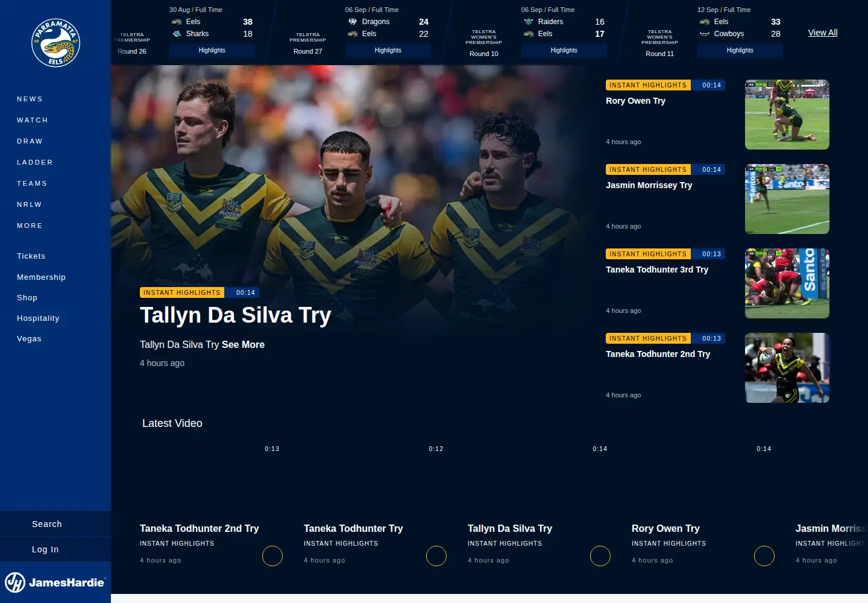The image size is (868, 603).
Task: Click Eels team logo in 30 Aug match
Action: (x=177, y=22)
